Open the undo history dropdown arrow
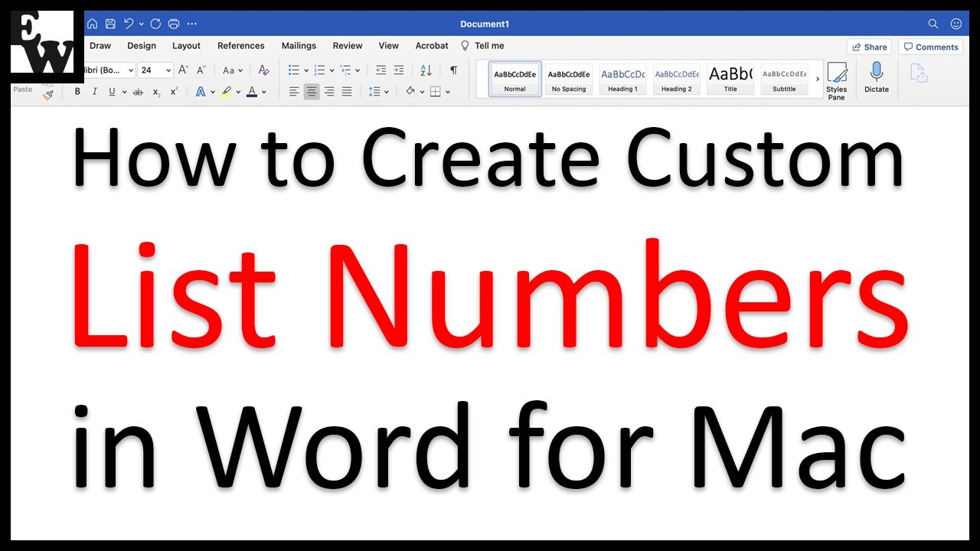The image size is (980, 551). [141, 24]
